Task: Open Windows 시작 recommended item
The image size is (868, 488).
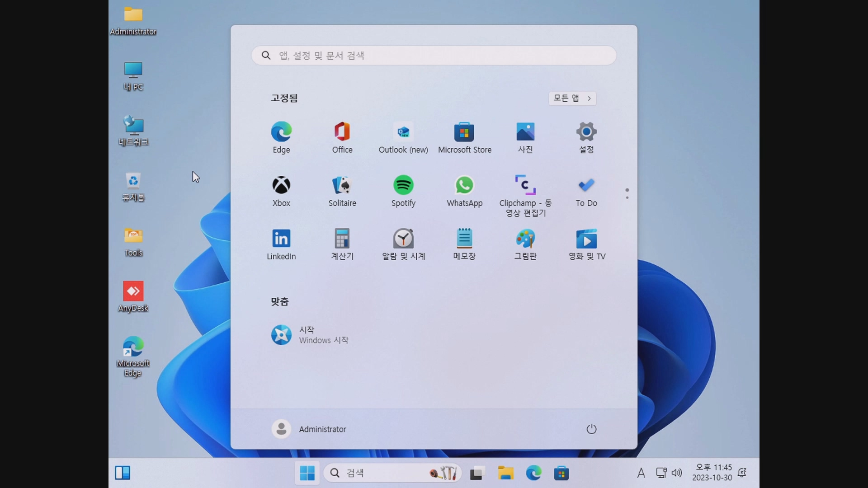Action: pyautogui.click(x=310, y=335)
